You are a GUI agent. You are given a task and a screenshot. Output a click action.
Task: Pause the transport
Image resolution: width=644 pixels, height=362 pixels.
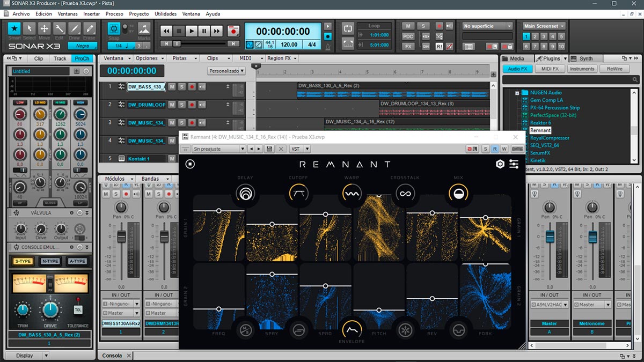click(x=203, y=31)
